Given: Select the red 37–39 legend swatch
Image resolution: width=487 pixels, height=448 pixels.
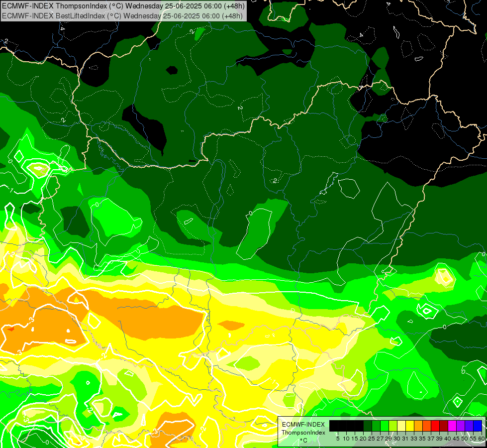Looking at the screenshot, I should [x=435, y=426].
